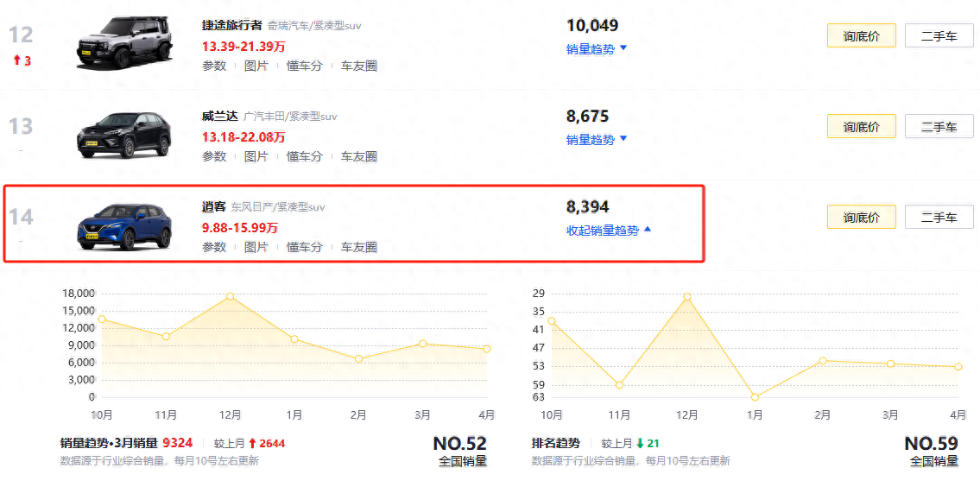Open 二手车 for 逍客
980x487 pixels.
click(x=939, y=218)
